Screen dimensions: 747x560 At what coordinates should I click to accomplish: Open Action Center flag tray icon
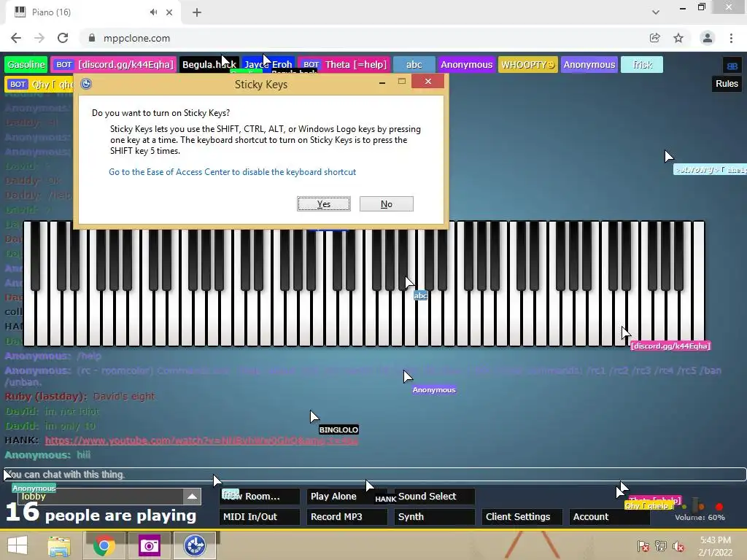pos(643,546)
